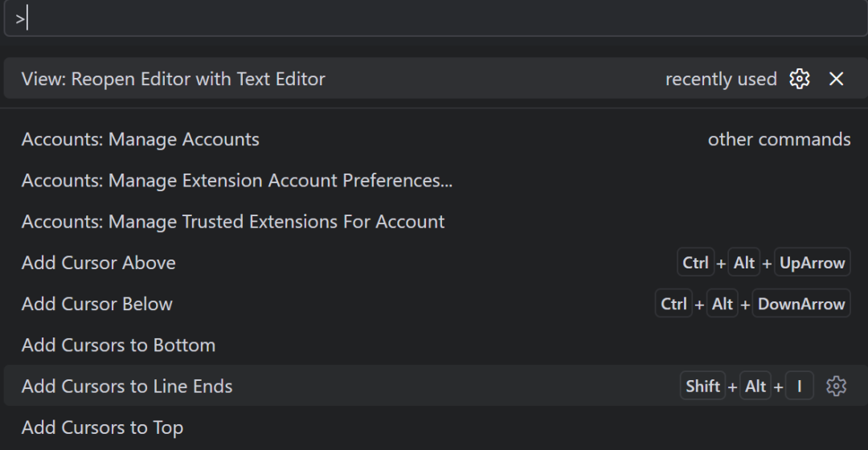This screenshot has height=450, width=868.
Task: Click Ctrl badge in Add Cursor Above row
Action: pos(695,263)
